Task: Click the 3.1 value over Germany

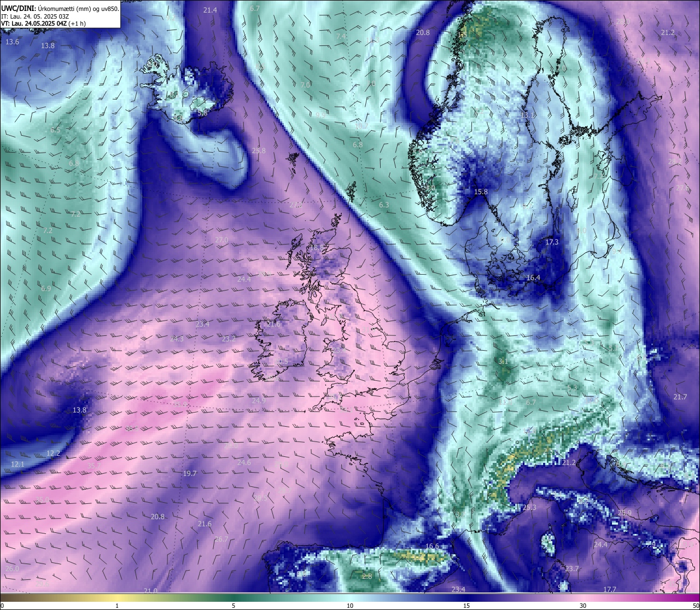Action: [503, 362]
